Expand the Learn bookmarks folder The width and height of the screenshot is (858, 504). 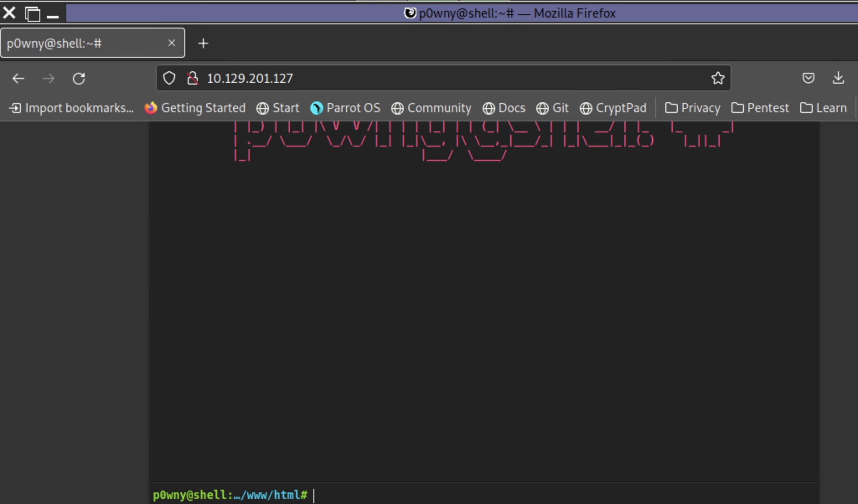coord(824,108)
